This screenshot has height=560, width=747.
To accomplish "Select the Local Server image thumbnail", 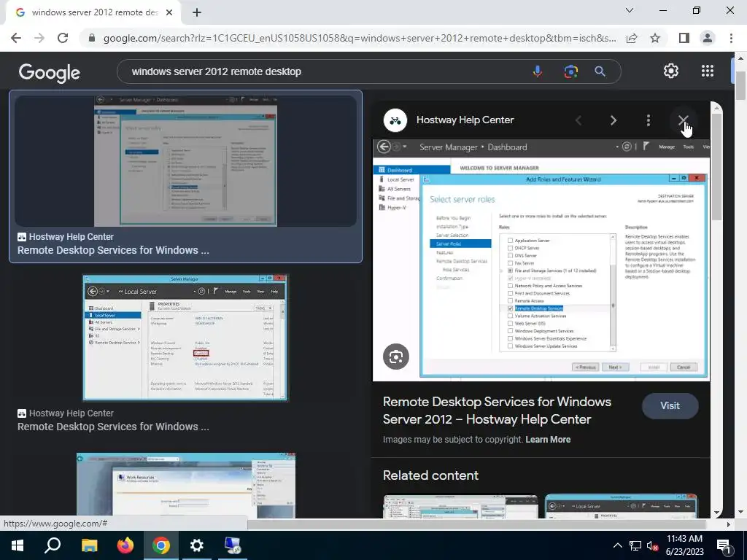I will pyautogui.click(x=185, y=338).
